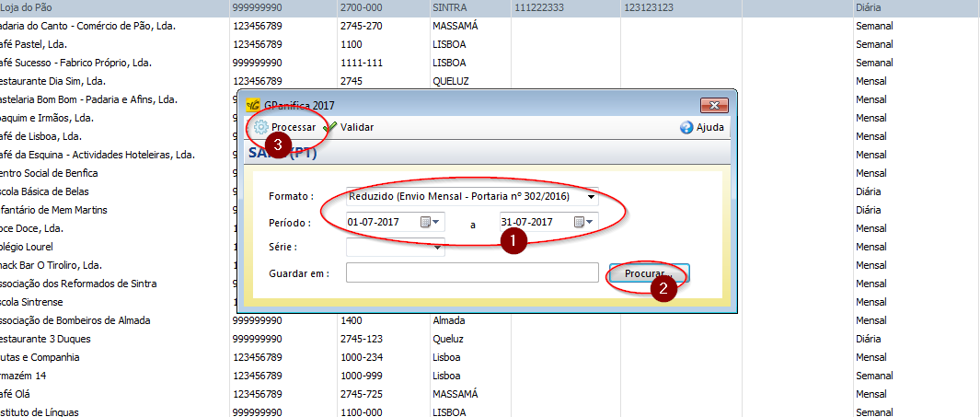Open Ajuda help icon

[686, 128]
